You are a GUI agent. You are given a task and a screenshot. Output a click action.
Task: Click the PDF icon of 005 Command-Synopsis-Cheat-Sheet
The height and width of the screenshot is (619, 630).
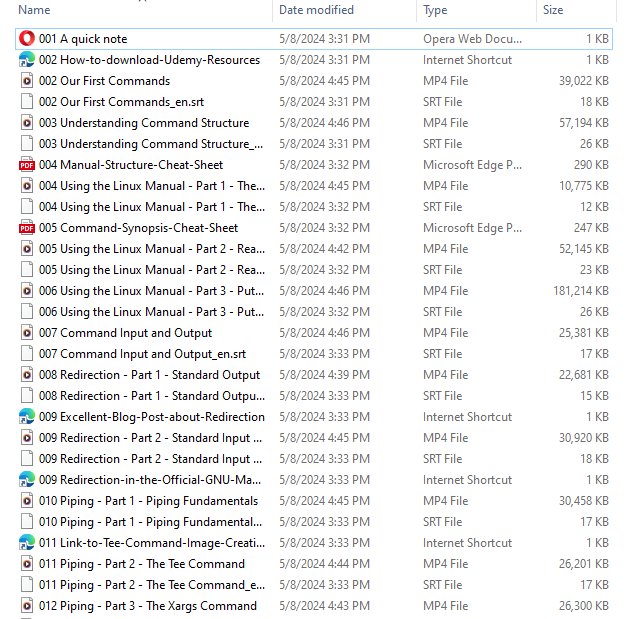[x=27, y=228]
